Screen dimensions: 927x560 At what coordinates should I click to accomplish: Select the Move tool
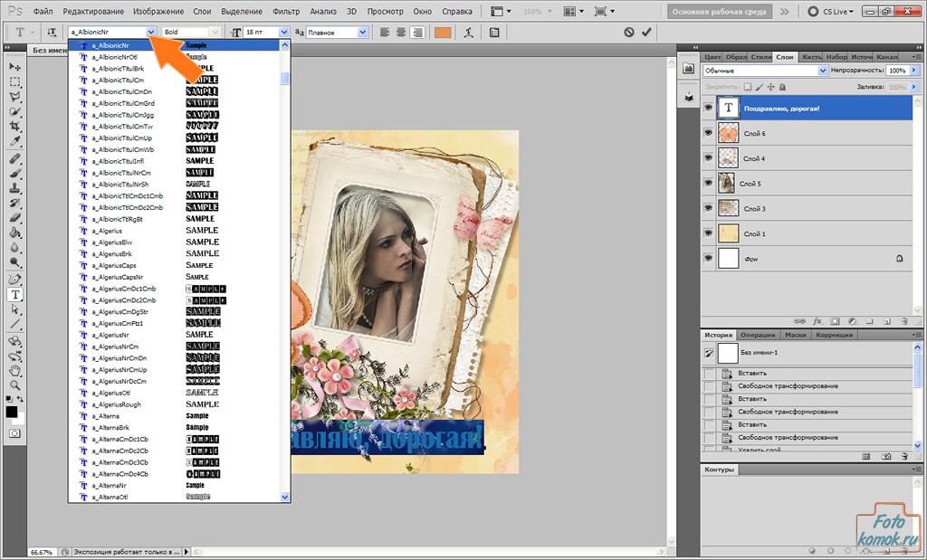click(x=15, y=67)
